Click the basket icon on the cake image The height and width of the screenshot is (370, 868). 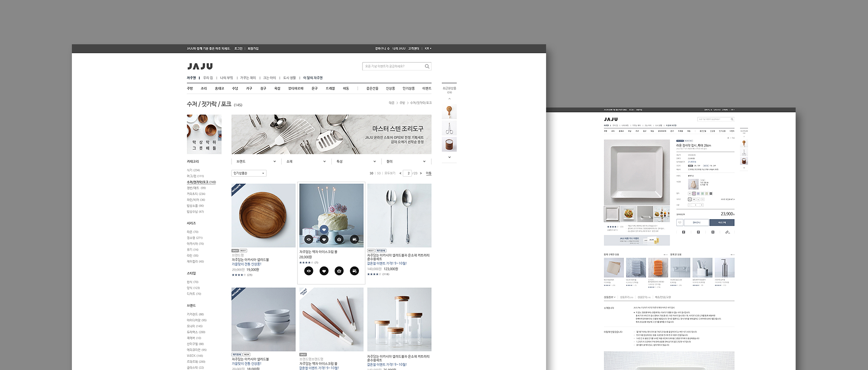click(339, 239)
